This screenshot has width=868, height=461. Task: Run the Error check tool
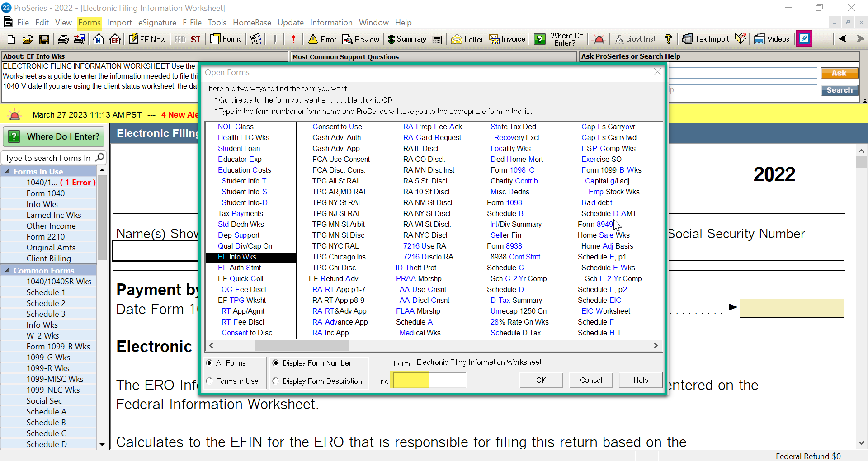[x=322, y=39]
